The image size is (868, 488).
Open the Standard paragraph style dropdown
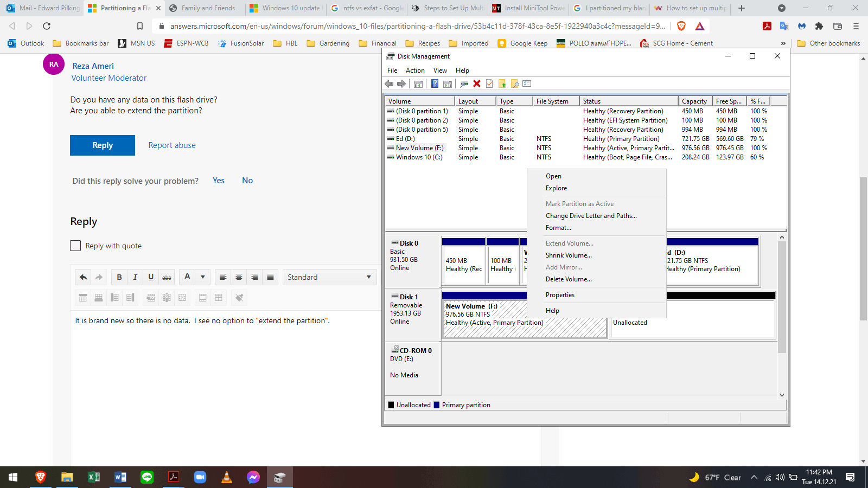coord(329,277)
